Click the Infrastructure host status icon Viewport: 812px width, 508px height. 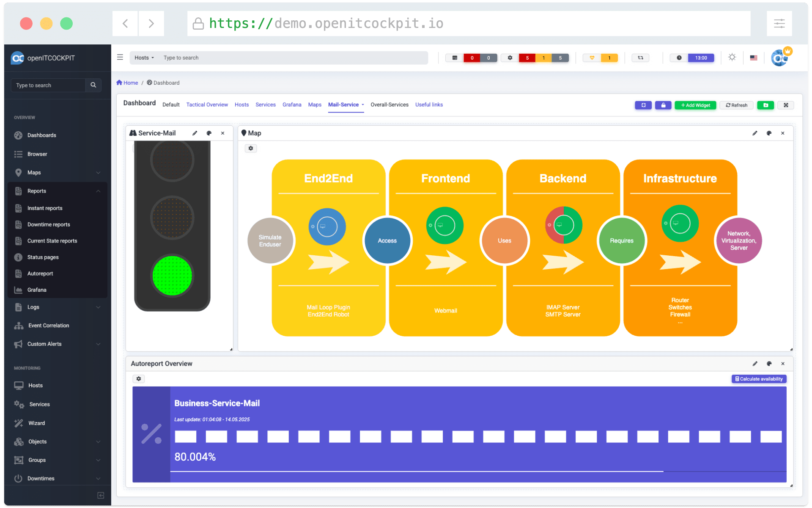[x=680, y=223]
